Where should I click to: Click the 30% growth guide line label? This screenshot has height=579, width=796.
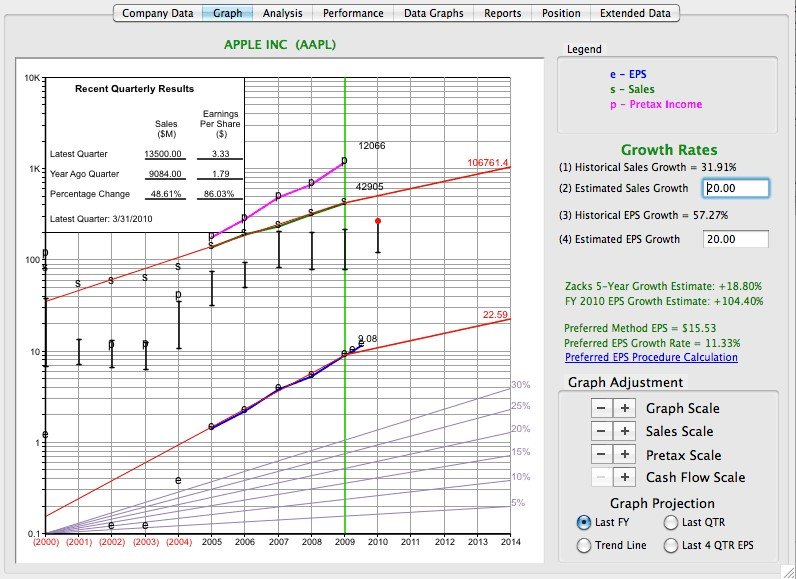pos(520,385)
